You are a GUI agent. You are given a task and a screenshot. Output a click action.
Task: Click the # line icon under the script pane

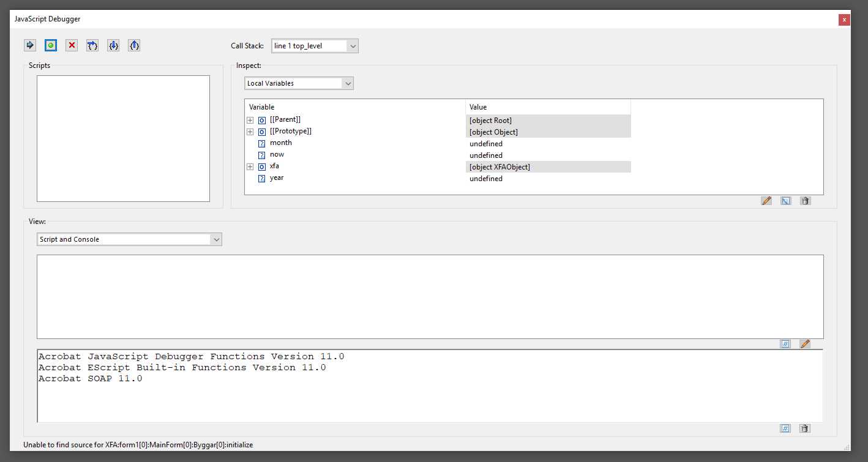785,344
